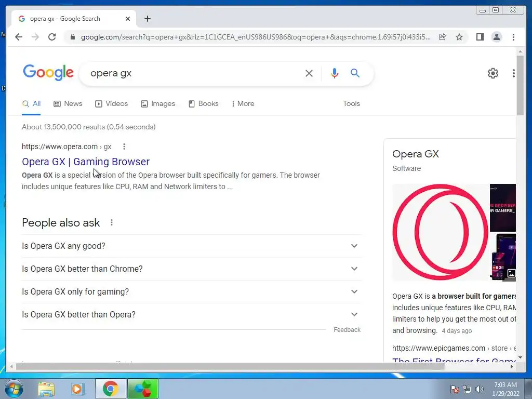Open 'Opera GX | Gaming Browser' result link
The width and height of the screenshot is (532, 399).
click(86, 162)
